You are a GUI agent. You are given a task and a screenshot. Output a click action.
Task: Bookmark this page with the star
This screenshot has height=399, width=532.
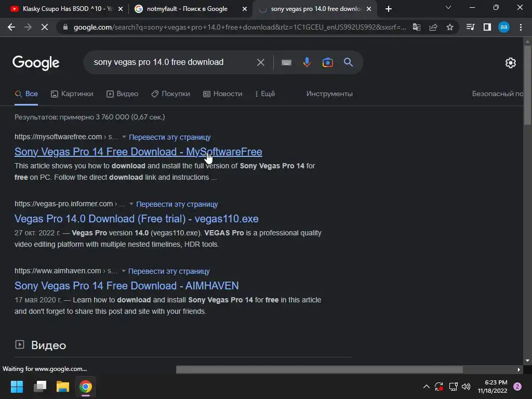450,27
